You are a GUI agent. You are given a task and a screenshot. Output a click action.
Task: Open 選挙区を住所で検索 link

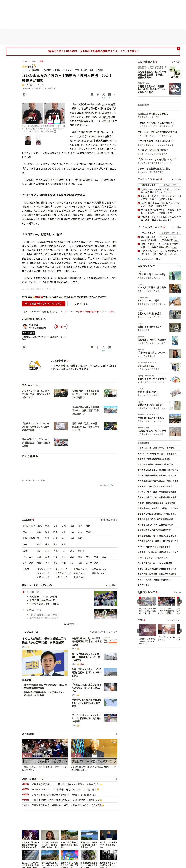(x=109, y=520)
